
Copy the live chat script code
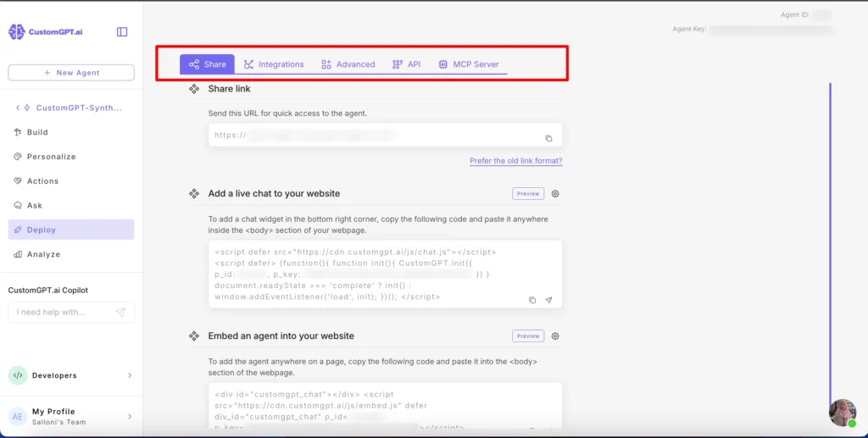click(532, 300)
